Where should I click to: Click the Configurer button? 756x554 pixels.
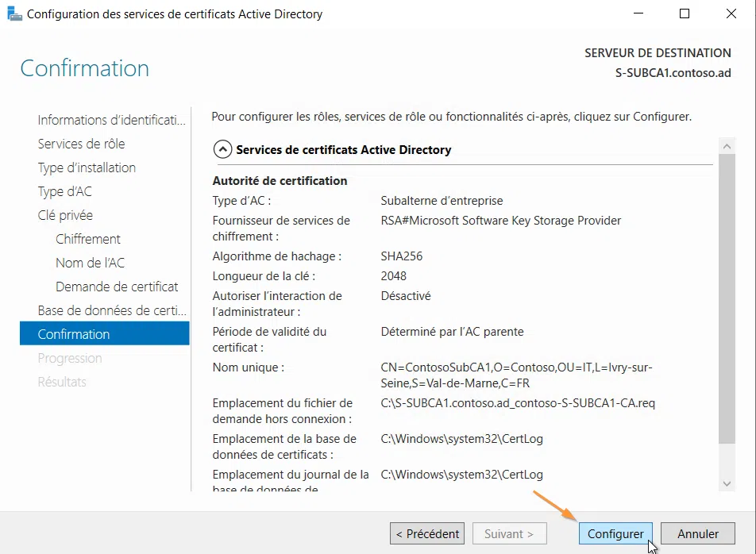click(616, 534)
